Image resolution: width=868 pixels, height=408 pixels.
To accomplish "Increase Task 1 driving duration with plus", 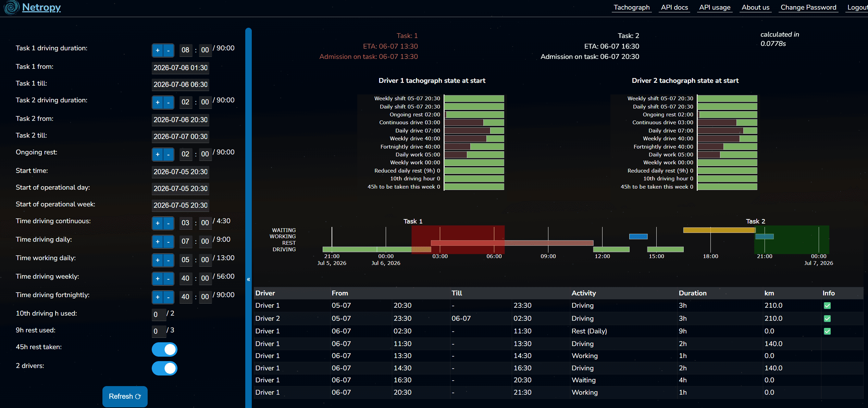I will point(158,50).
